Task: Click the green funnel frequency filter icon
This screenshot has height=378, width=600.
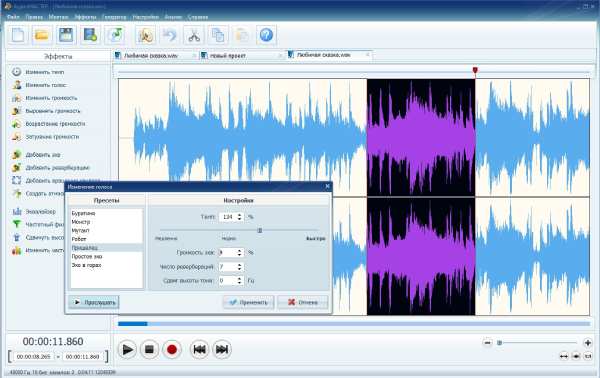Action: pyautogui.click(x=16, y=224)
